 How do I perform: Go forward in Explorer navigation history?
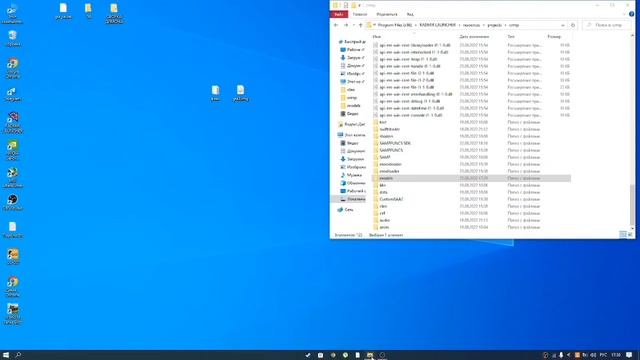pos(346,25)
